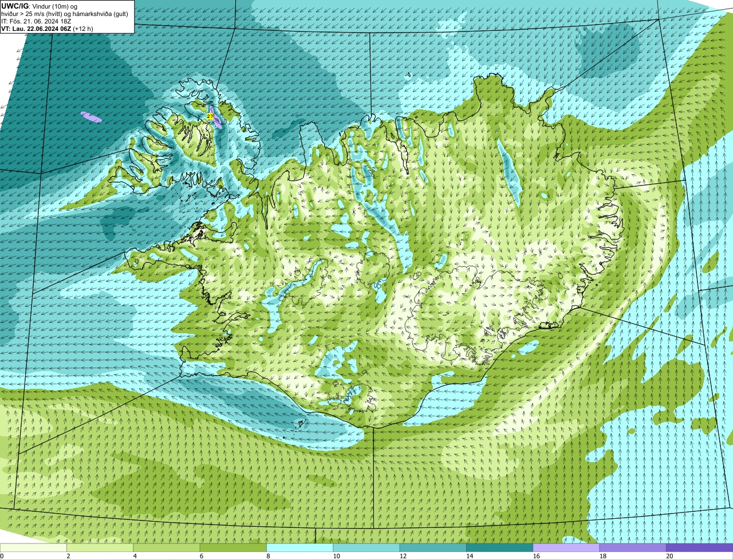733x560 pixels.
Task: Click the legend scale label "16"
Action: tap(535, 556)
